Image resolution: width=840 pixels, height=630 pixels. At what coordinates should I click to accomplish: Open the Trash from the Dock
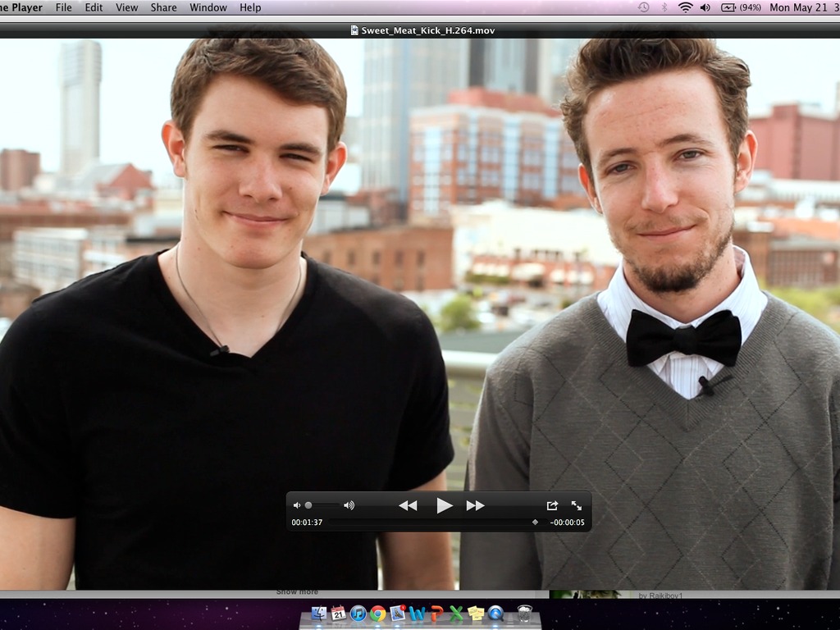524,613
